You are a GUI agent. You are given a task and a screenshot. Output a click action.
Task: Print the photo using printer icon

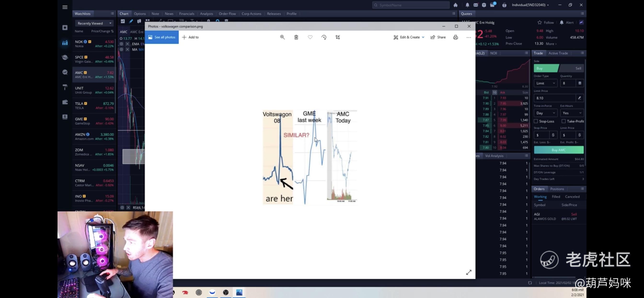[x=455, y=37]
